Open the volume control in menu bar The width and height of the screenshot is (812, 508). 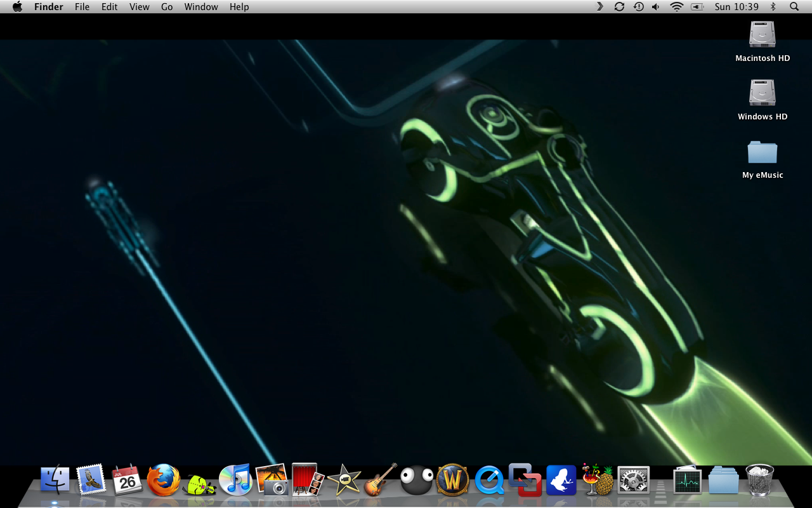(x=656, y=7)
